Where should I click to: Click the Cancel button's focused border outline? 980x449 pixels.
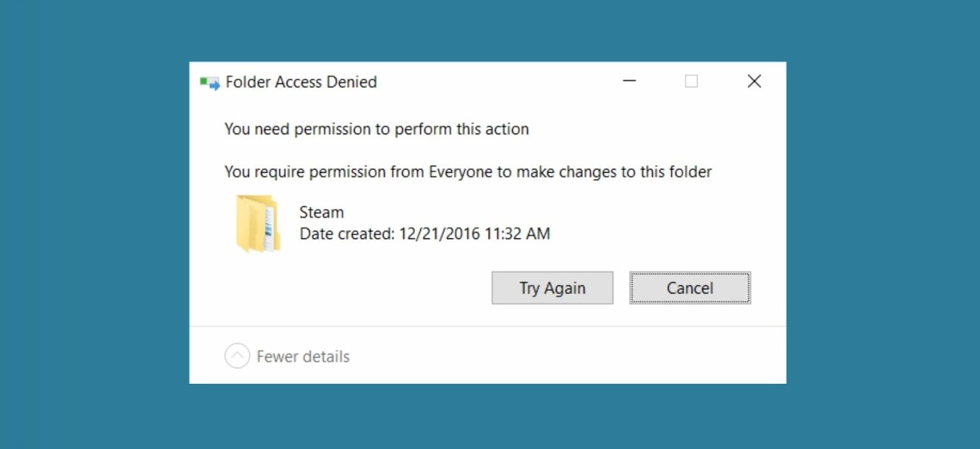click(x=689, y=273)
